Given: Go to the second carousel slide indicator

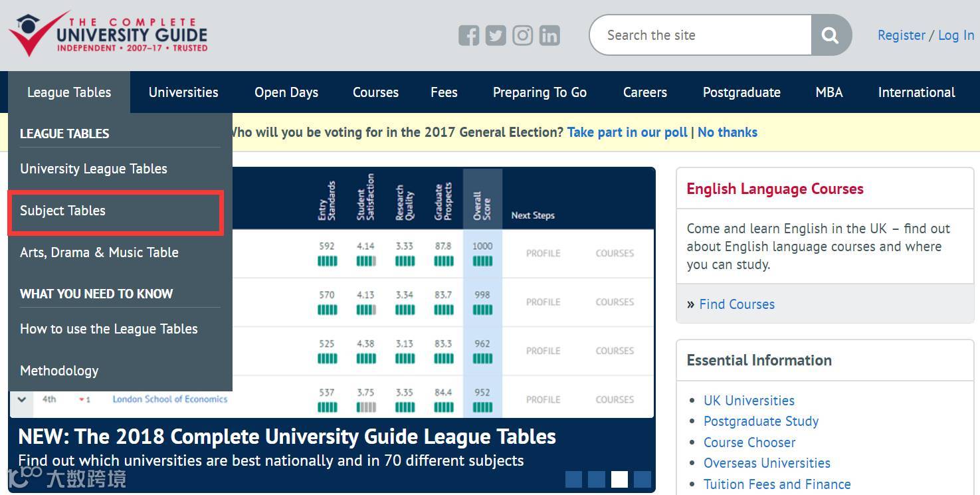Looking at the screenshot, I should pyautogui.click(x=597, y=479).
